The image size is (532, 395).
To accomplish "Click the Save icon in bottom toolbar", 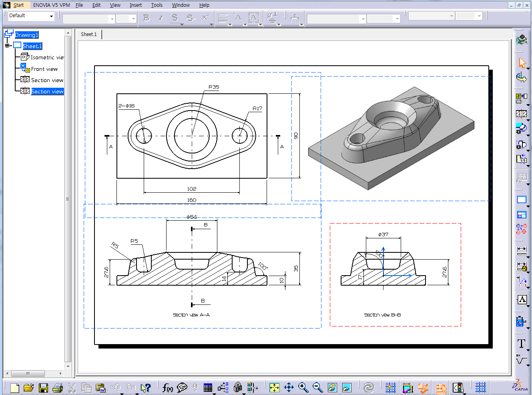I will point(43,387).
